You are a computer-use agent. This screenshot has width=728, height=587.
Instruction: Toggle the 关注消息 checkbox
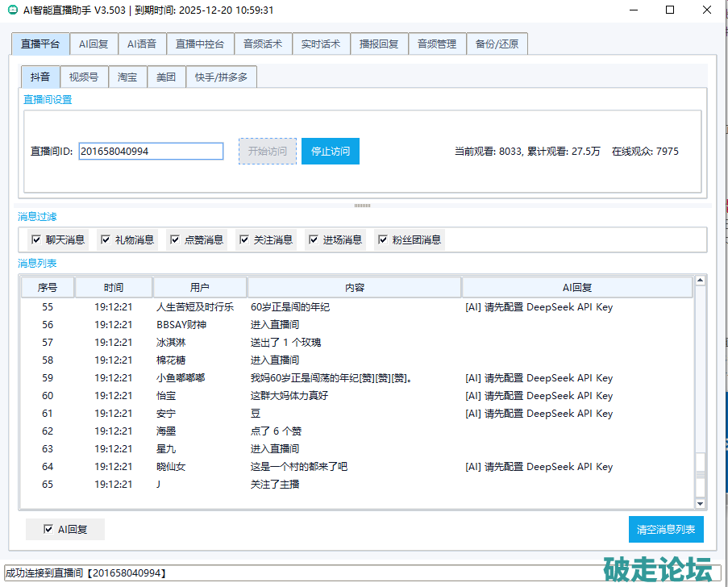click(244, 239)
